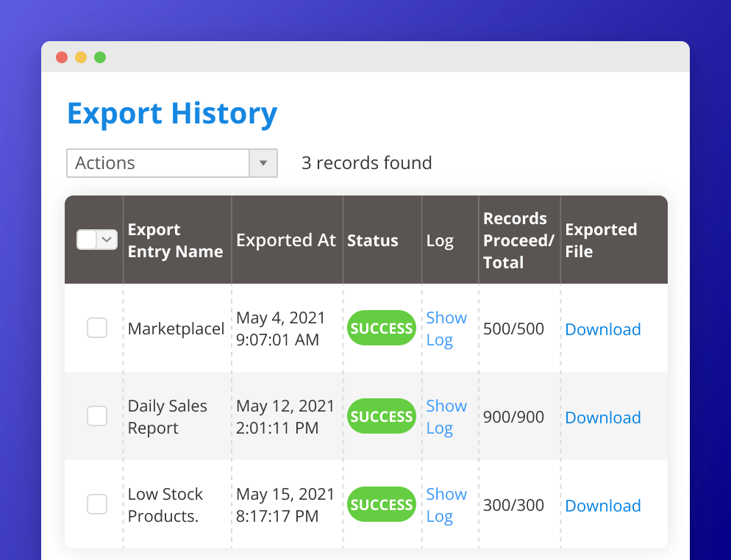Download the Daily Sales Report file
Screen dimensions: 731x560
(603, 417)
